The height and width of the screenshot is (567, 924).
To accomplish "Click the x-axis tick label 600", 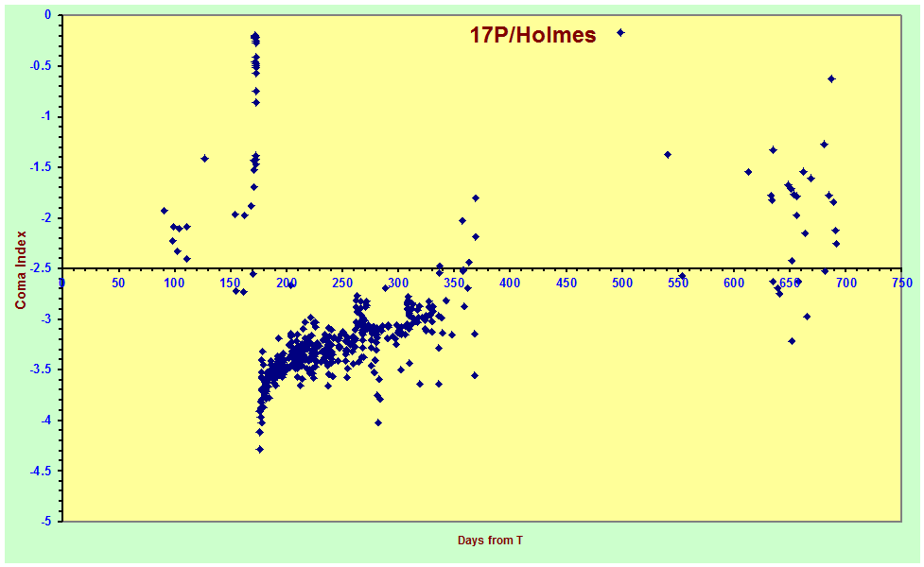I will click(734, 283).
